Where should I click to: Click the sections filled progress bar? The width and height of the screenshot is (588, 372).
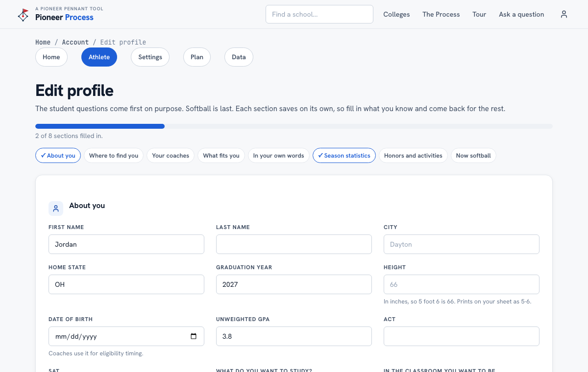[x=294, y=126]
